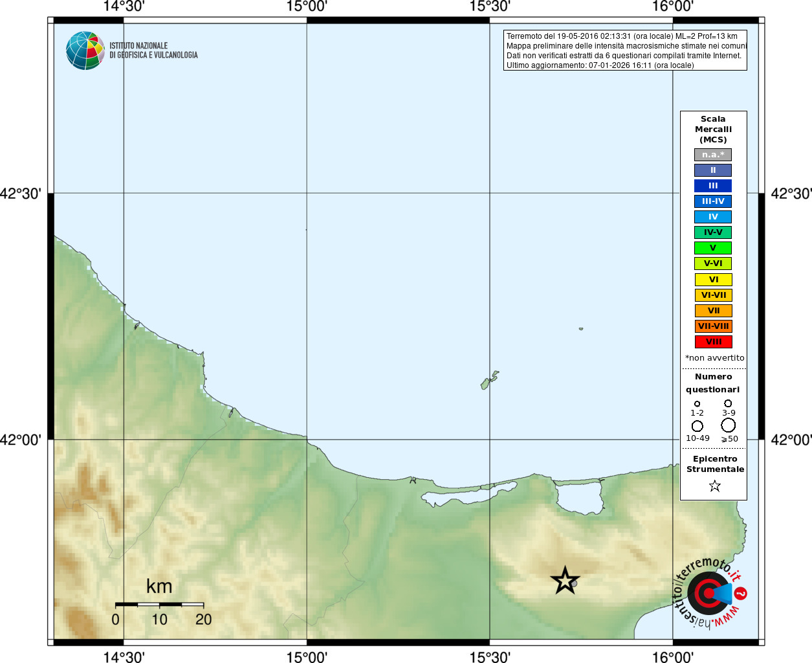Click the Terremoto del 19-05-2016 info line
Viewport: 812px width, 663px height.
(x=622, y=36)
